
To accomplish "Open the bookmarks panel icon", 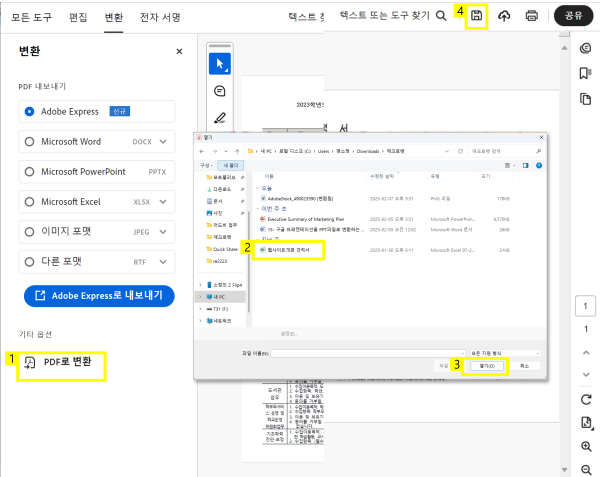I will [x=585, y=73].
